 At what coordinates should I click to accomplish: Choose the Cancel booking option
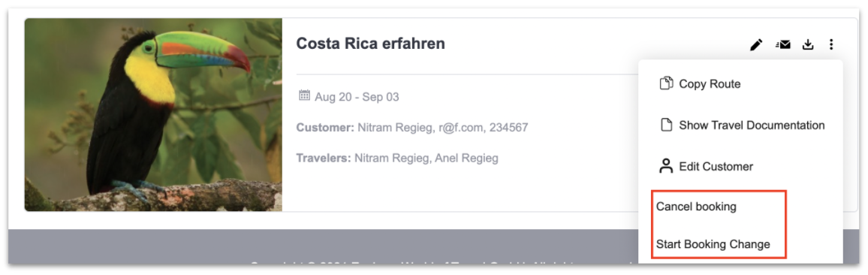pyautogui.click(x=696, y=207)
